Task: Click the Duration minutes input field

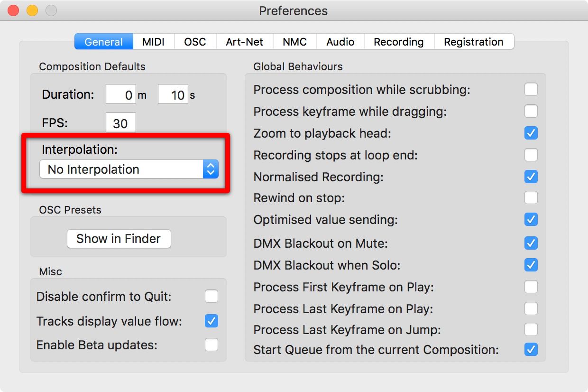Action: pos(121,94)
